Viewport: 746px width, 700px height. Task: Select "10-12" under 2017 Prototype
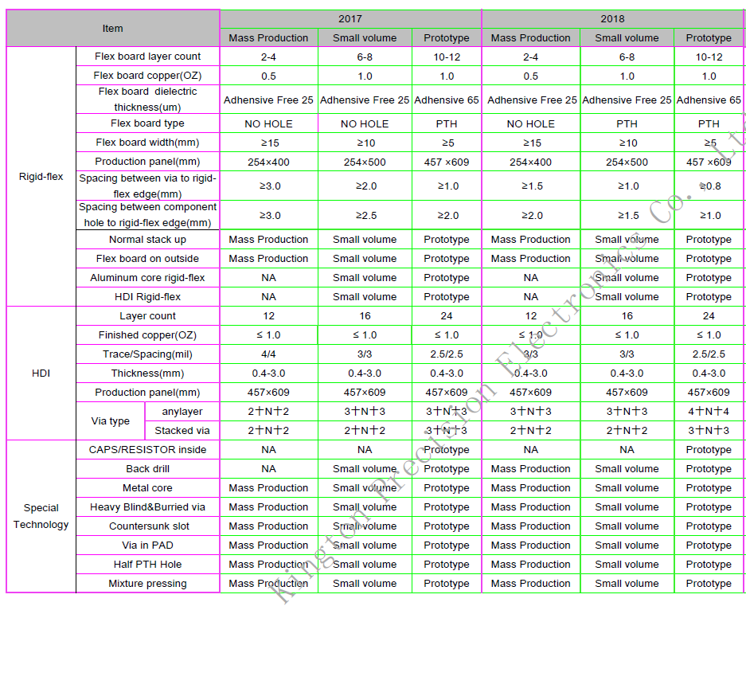click(447, 57)
